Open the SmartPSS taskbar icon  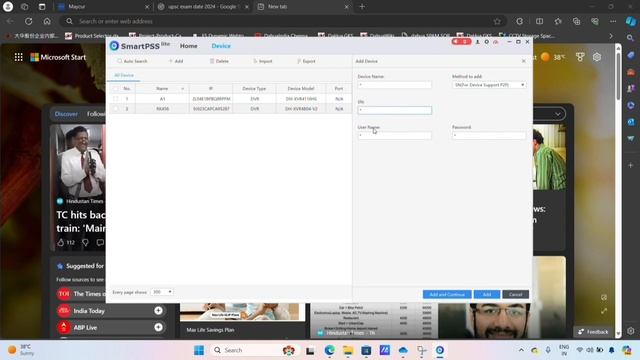pyautogui.click(x=440, y=350)
